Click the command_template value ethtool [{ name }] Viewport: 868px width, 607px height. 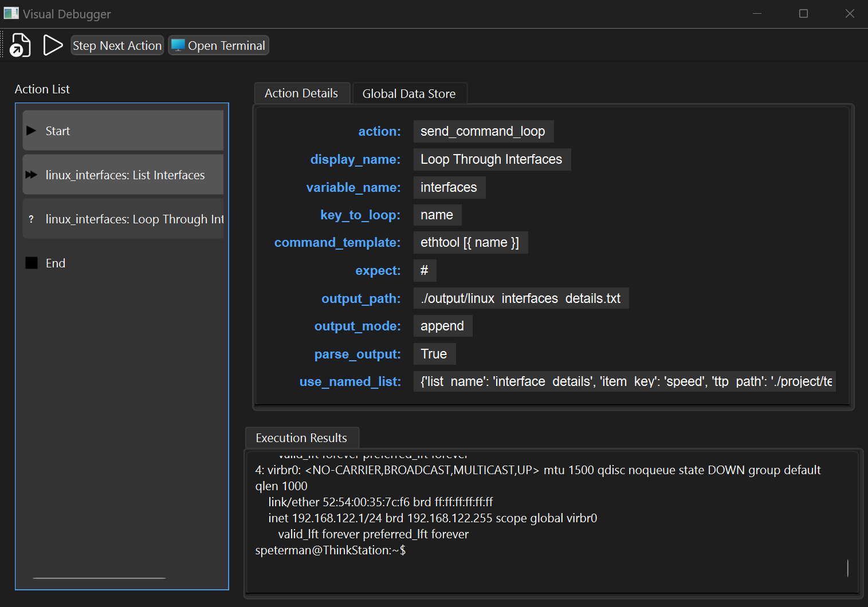coord(470,242)
